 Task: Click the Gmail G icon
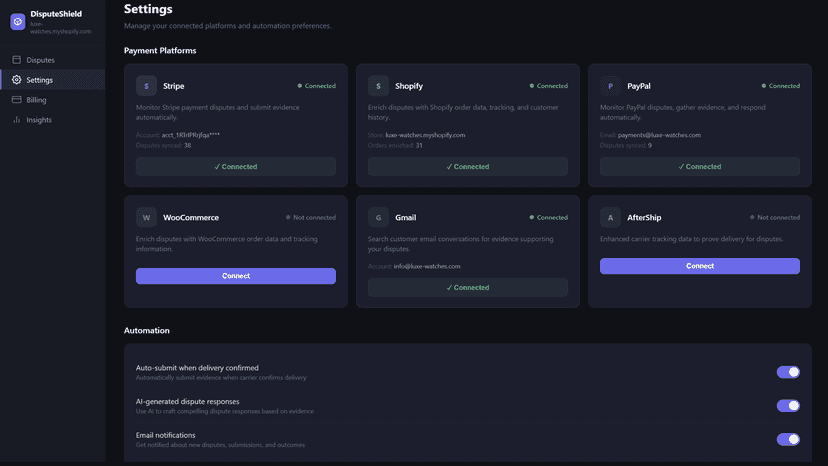click(x=378, y=217)
